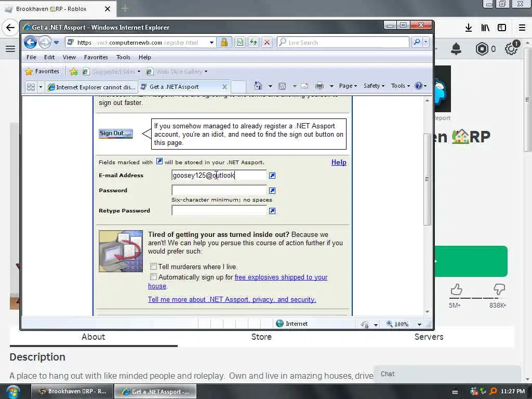Close the Get a .NET Assport tab

(x=224, y=87)
